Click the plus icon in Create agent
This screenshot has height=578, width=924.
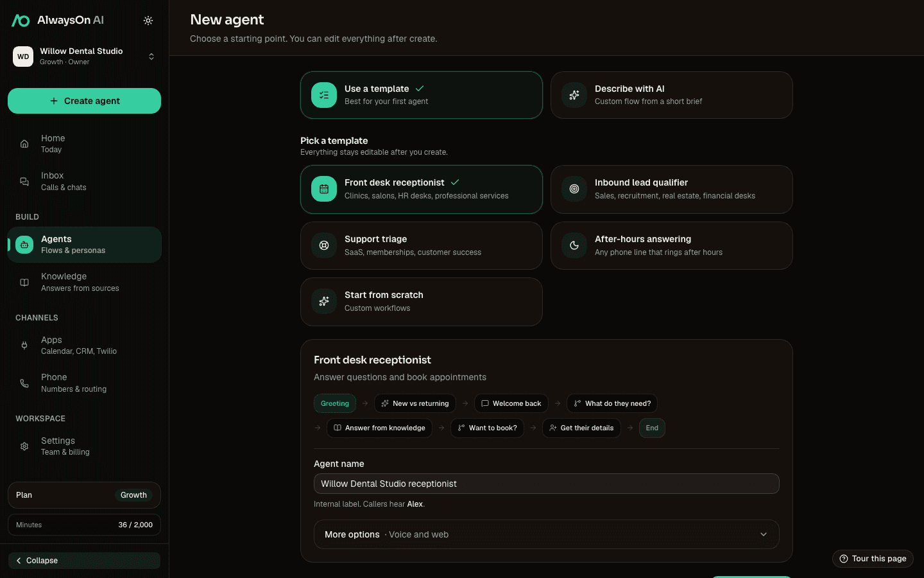pyautogui.click(x=54, y=101)
